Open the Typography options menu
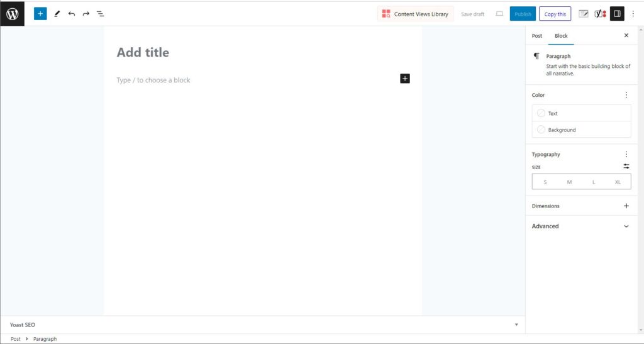644x344 pixels. point(626,154)
